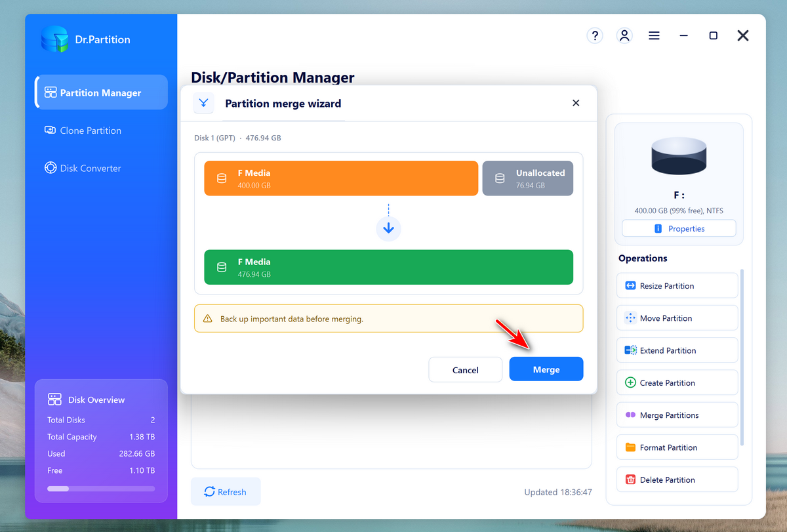Choose Resize Partition operation

point(677,285)
